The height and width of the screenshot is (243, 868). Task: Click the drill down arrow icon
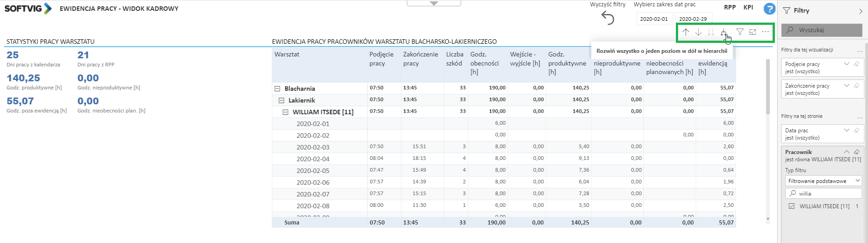coord(698,32)
